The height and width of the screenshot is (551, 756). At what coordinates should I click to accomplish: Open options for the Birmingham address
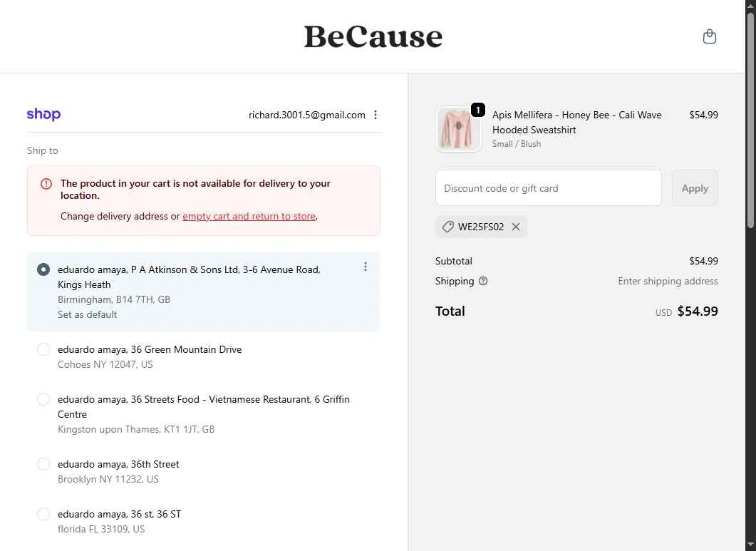point(366,267)
